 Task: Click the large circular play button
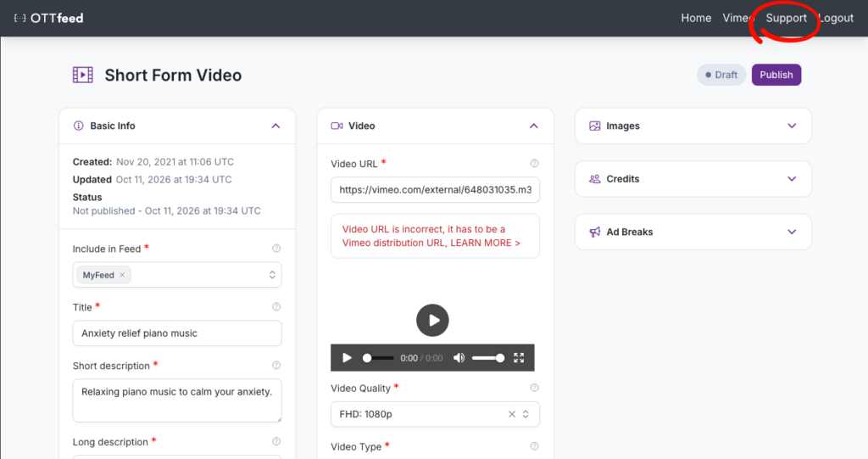[x=432, y=321]
